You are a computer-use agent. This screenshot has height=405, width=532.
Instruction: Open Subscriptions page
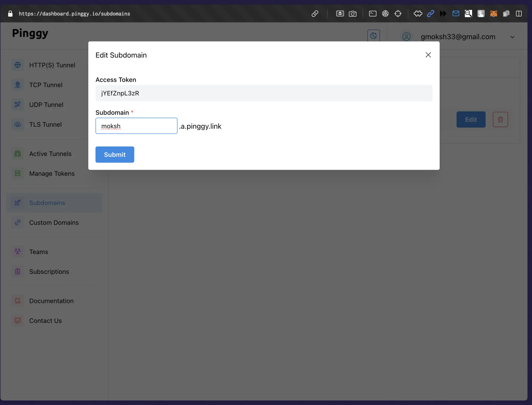(54, 272)
